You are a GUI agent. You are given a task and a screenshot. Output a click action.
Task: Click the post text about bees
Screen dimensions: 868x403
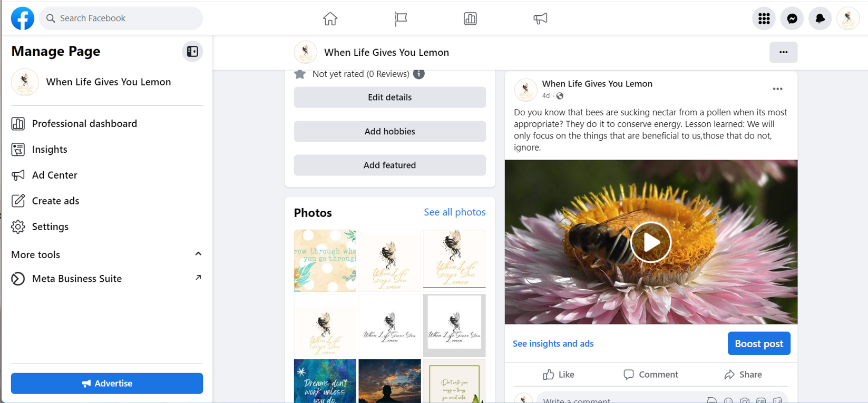click(x=650, y=130)
